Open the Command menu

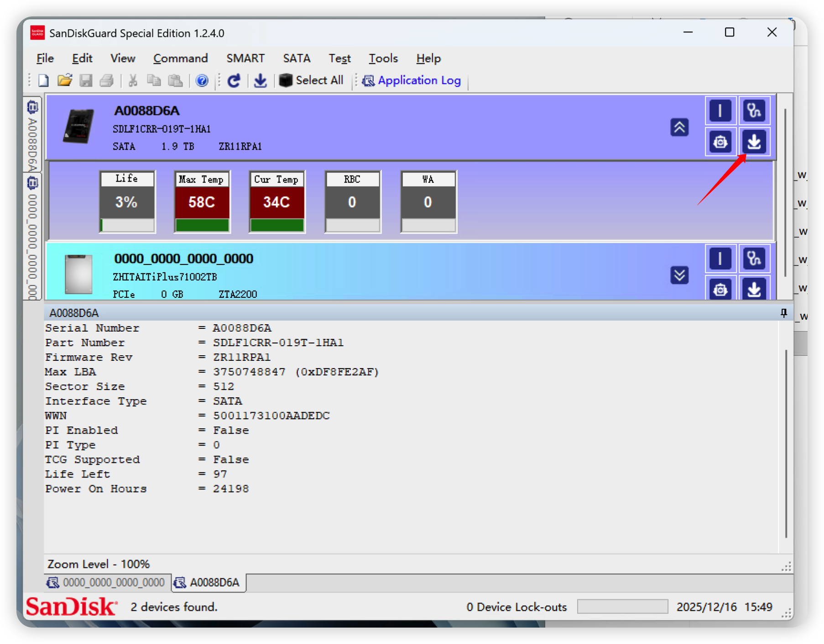pyautogui.click(x=180, y=58)
